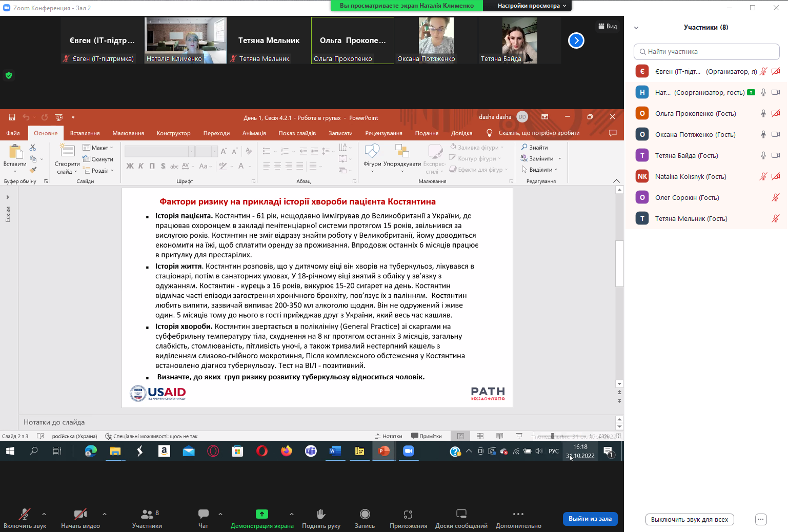The width and height of the screenshot is (788, 532).
Task: Click the Share Screen green icon
Action: pos(261,514)
